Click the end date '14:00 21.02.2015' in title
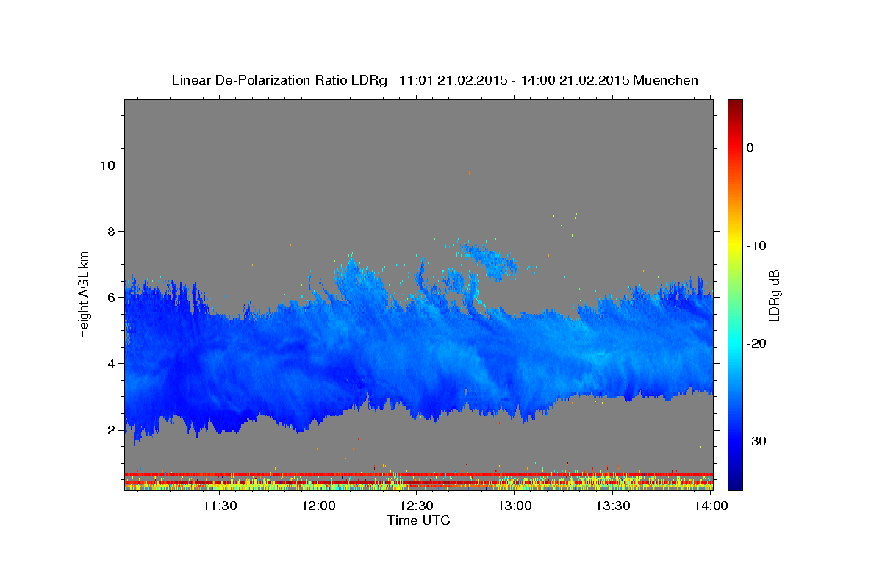 (575, 80)
